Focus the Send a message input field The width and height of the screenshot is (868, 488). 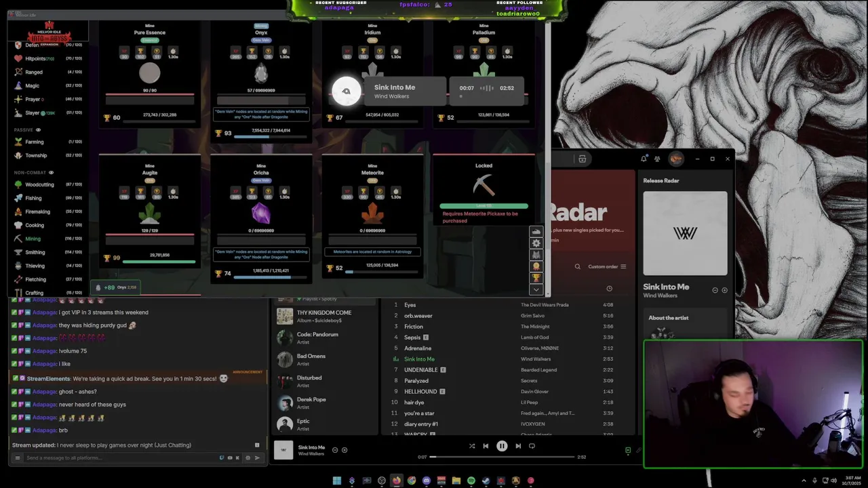(x=122, y=458)
